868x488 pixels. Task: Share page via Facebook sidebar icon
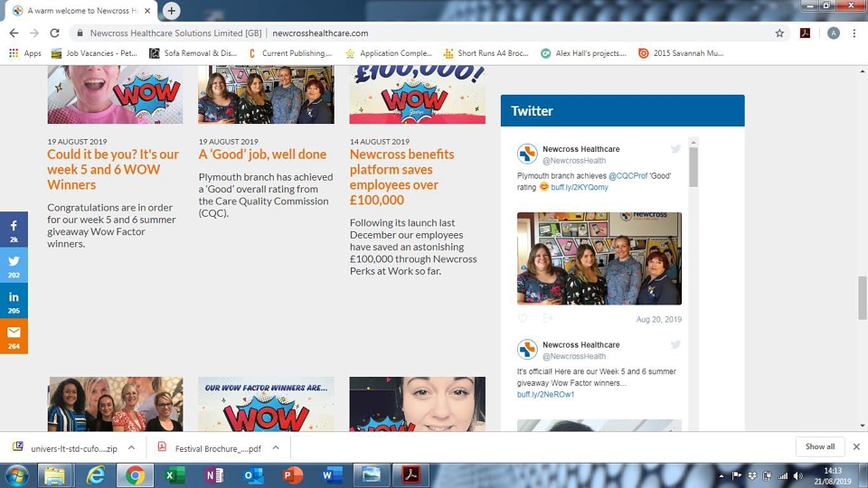pos(14,229)
